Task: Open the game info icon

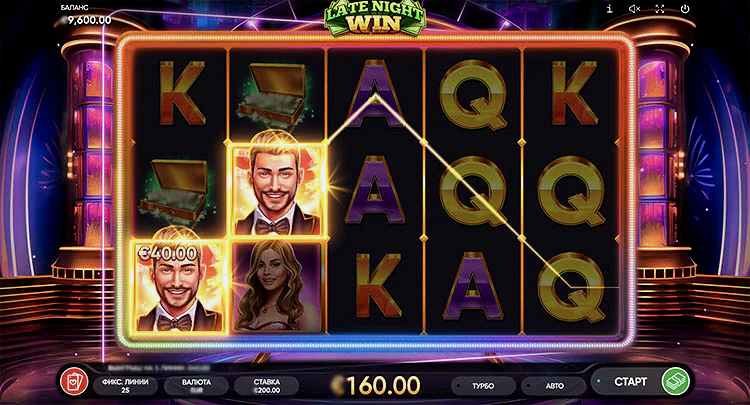Action: [x=609, y=9]
